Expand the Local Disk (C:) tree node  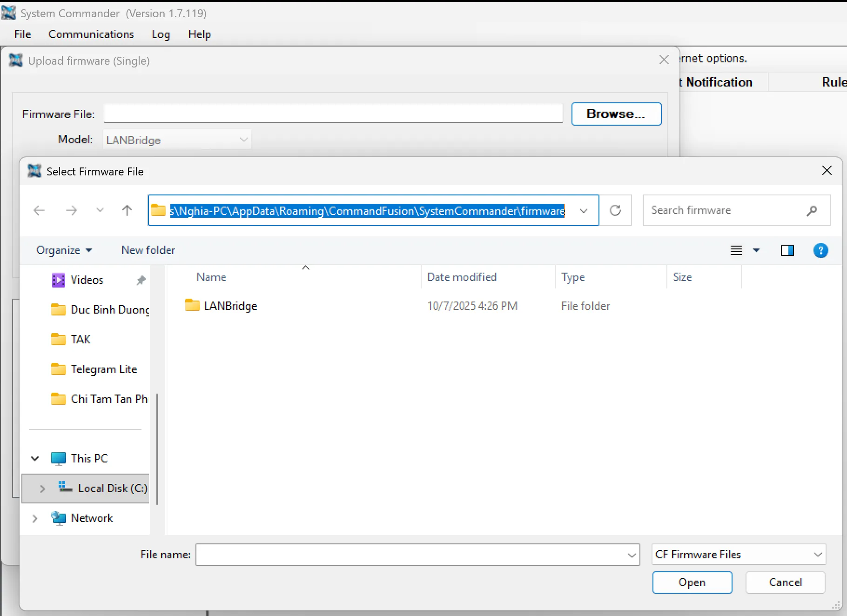42,489
